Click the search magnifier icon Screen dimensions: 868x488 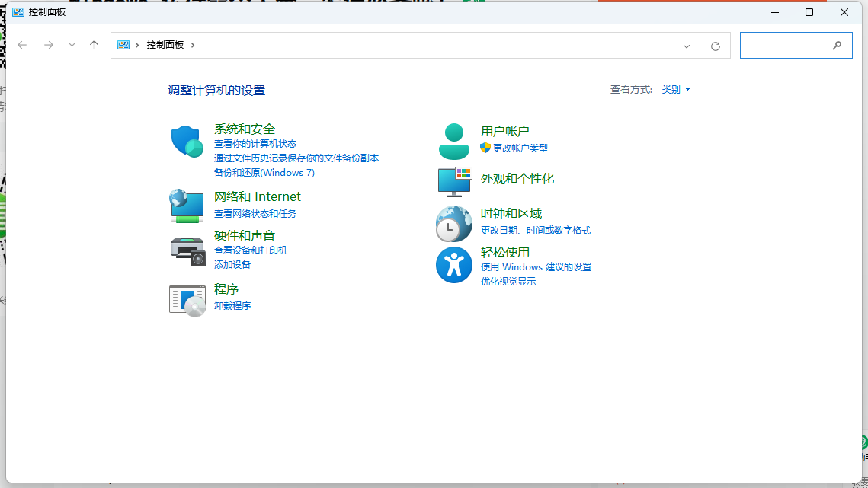837,46
